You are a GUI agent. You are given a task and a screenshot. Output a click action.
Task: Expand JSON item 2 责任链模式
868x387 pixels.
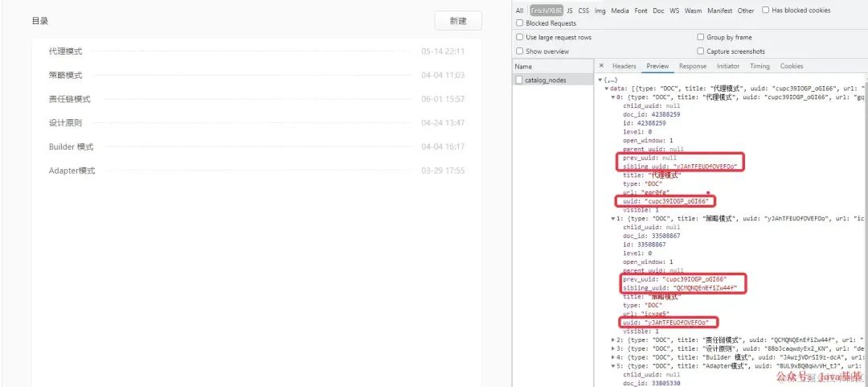(x=612, y=340)
